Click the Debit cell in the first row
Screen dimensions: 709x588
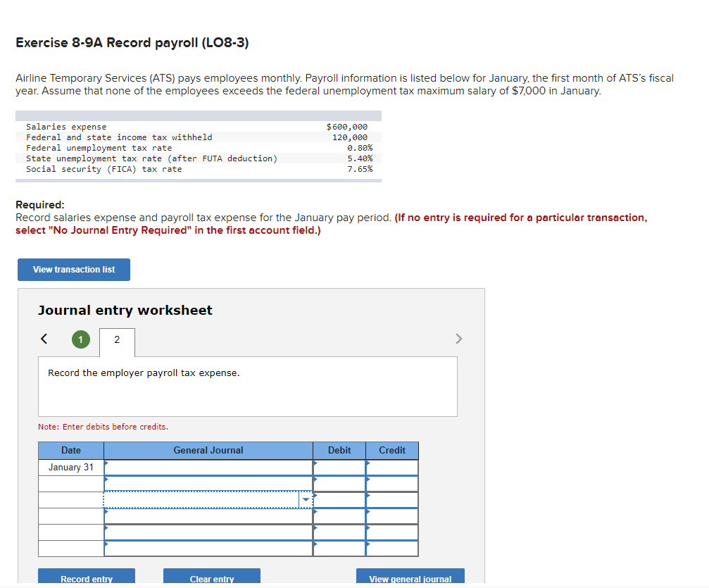point(339,467)
